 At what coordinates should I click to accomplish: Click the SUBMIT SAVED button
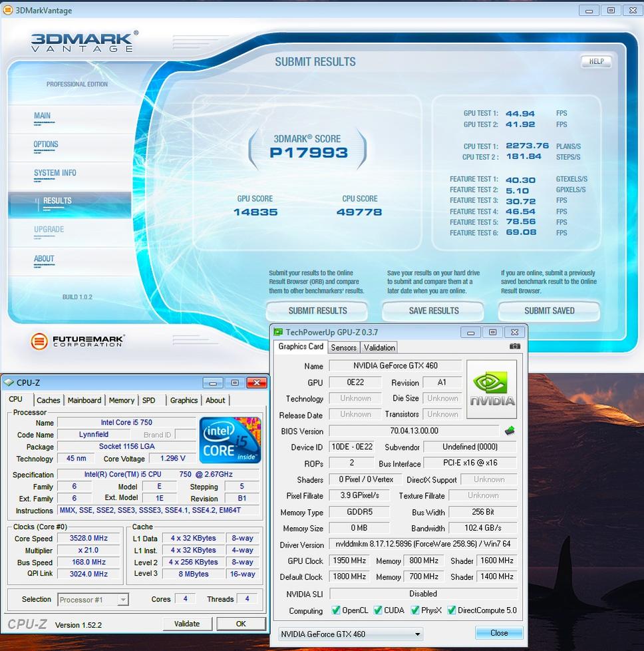coord(549,311)
